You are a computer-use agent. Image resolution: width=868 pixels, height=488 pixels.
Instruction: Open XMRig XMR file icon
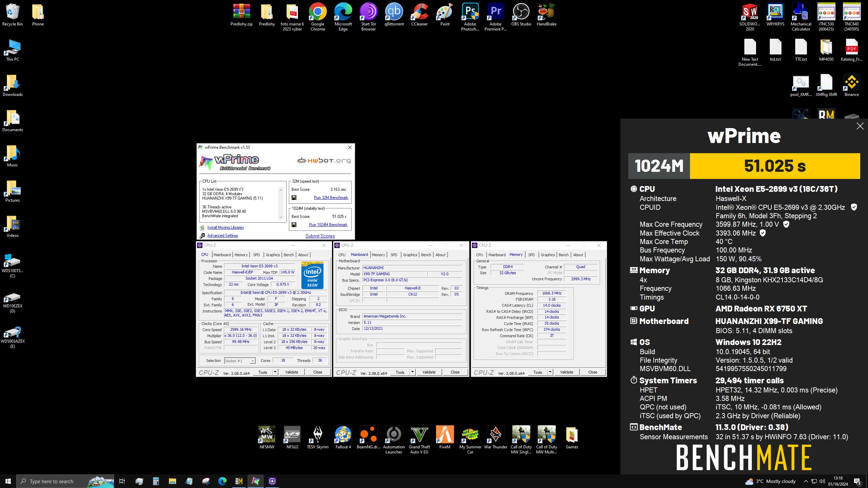(x=826, y=85)
